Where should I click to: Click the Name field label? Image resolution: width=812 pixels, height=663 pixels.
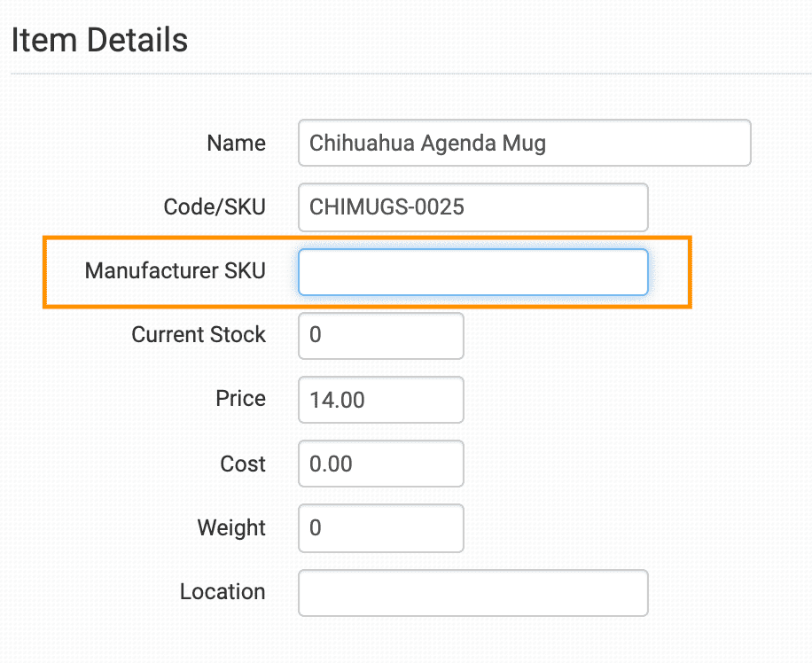pos(236,143)
